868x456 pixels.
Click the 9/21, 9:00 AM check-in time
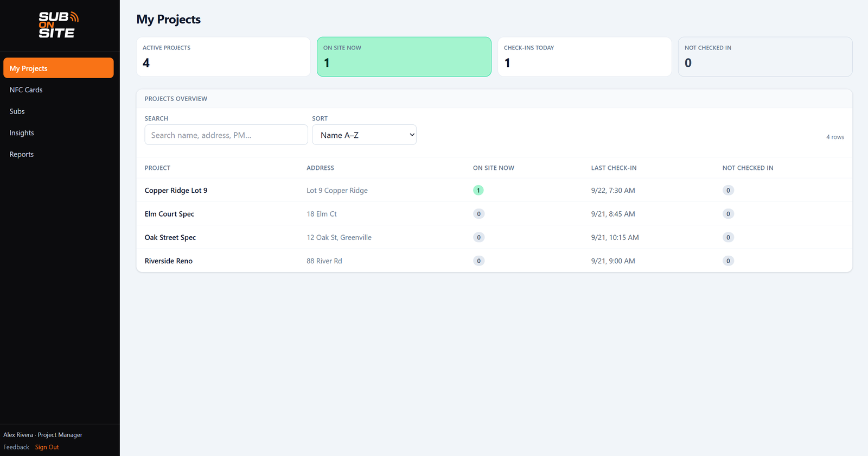click(613, 261)
